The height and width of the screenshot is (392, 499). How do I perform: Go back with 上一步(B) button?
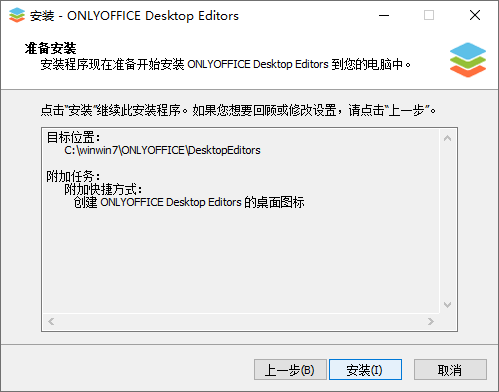click(x=290, y=370)
